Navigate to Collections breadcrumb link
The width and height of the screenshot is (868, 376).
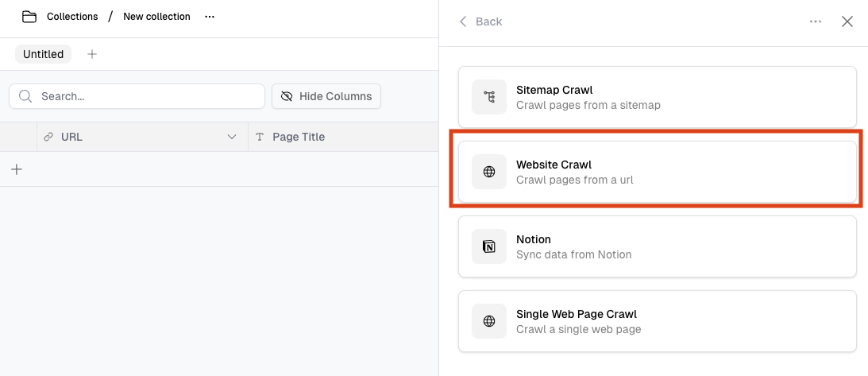[72, 17]
